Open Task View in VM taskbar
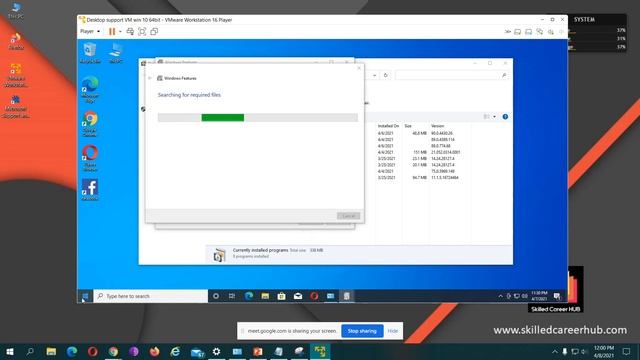Viewport: 640px width, 360px height. coord(232,296)
